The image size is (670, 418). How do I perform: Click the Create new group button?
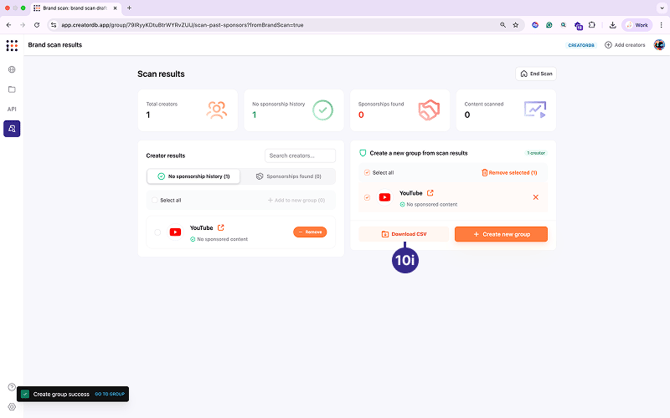[x=501, y=234]
